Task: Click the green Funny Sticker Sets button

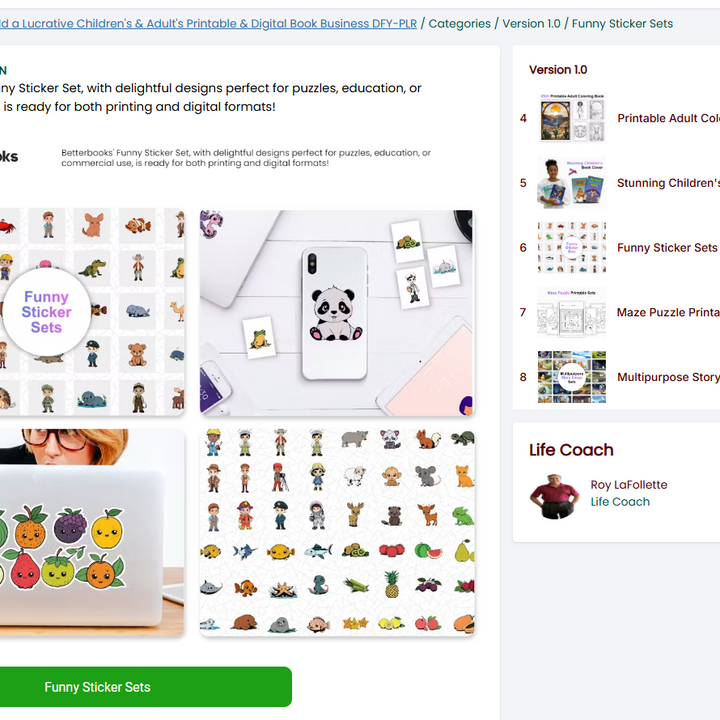Action: click(146, 686)
